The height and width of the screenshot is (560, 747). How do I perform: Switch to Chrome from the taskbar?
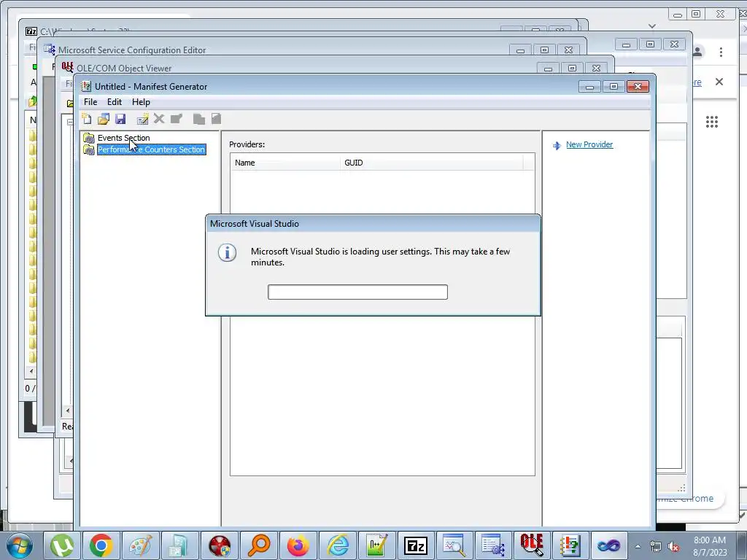pyautogui.click(x=101, y=545)
